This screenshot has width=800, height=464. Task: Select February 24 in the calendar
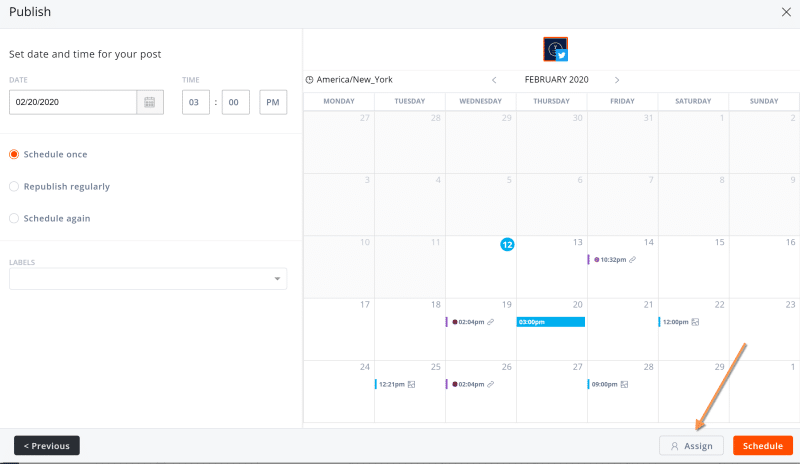click(x=364, y=367)
